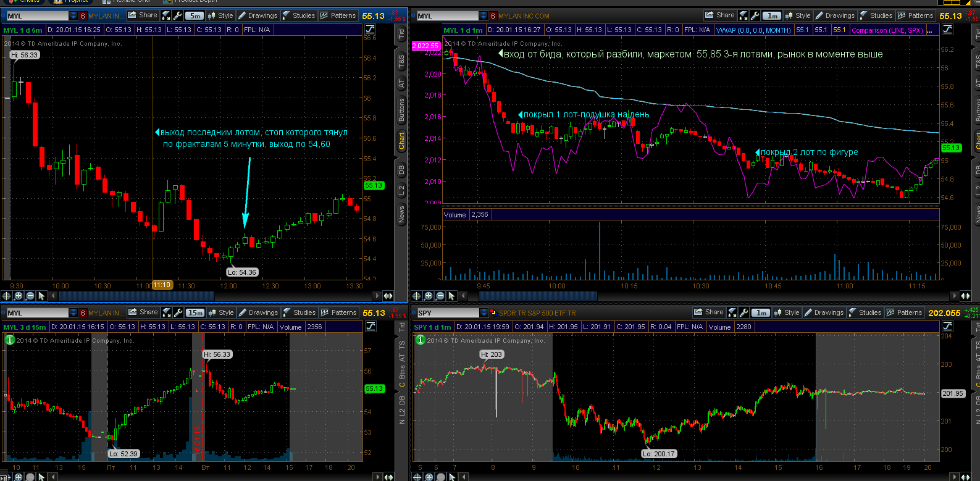Viewport: 980px width, 481px height.
Task: Open Drawings menu in SPY chart
Action: coord(824,312)
